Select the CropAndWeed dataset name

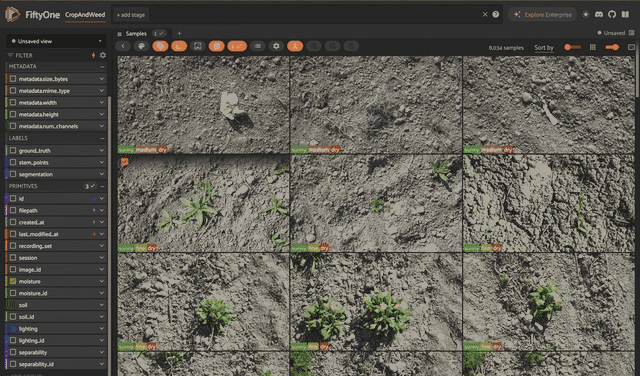[x=85, y=15]
